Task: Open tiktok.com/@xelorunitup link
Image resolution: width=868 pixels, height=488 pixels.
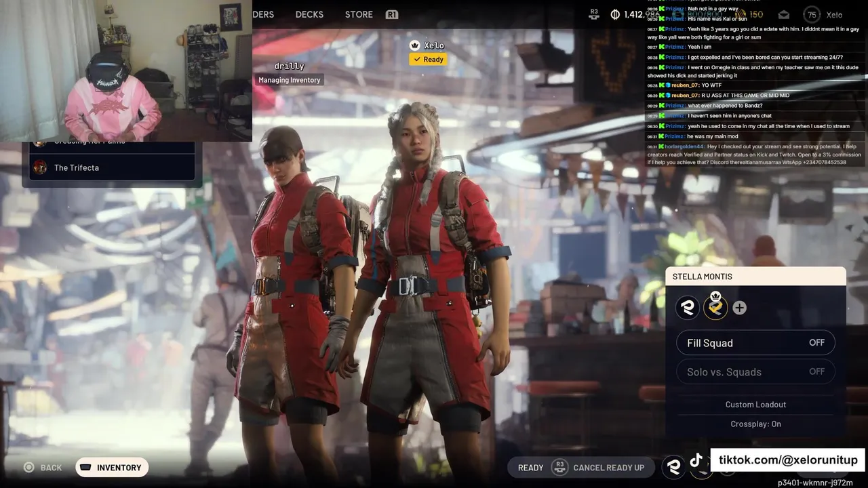Action: (788, 460)
